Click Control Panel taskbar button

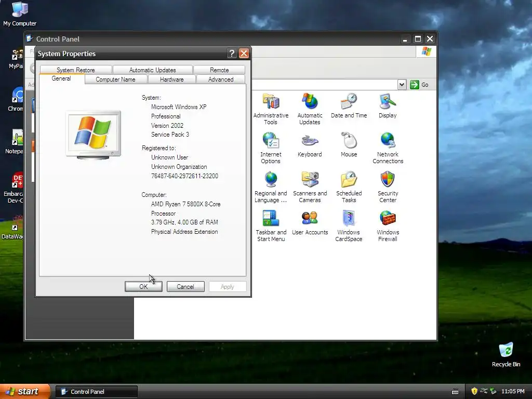[96, 392]
